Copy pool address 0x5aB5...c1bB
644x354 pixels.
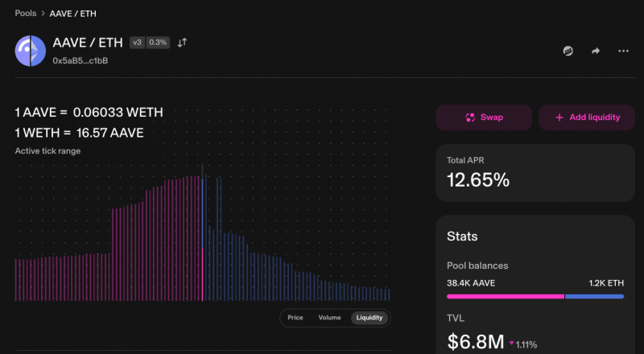pos(80,61)
